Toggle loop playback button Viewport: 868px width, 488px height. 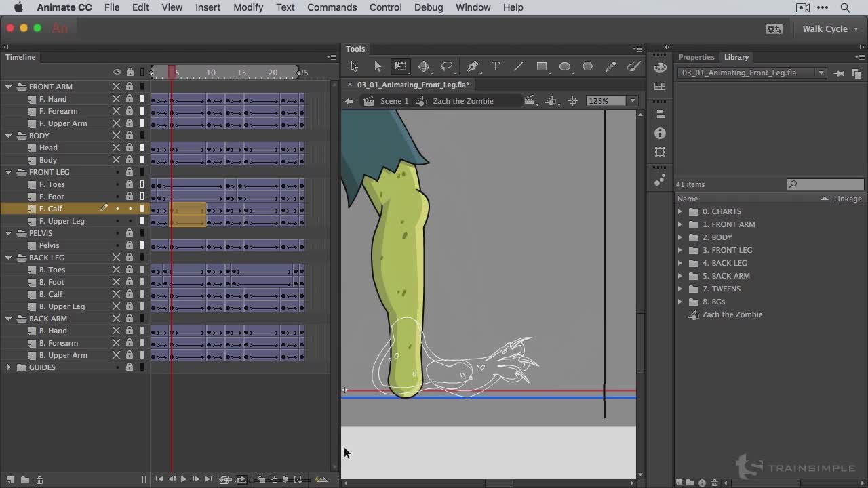coord(241,479)
